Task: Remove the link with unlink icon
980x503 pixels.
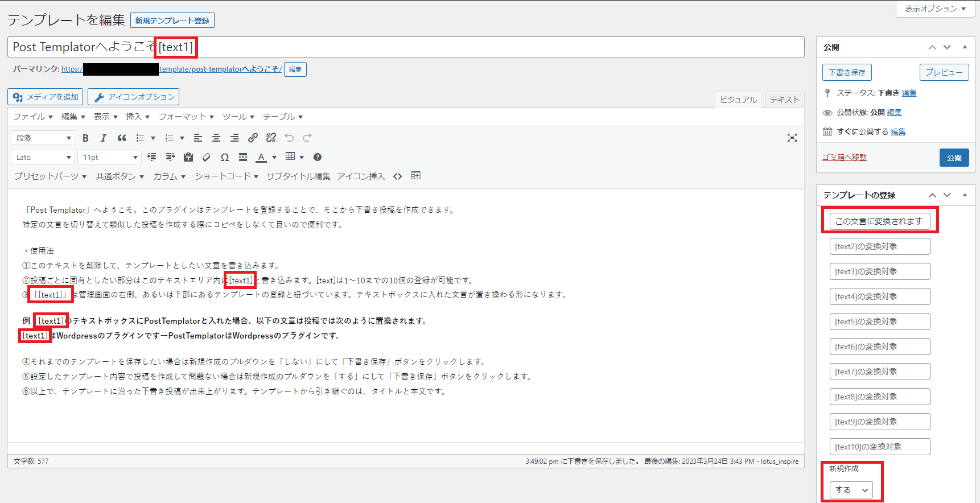Action: [271, 138]
